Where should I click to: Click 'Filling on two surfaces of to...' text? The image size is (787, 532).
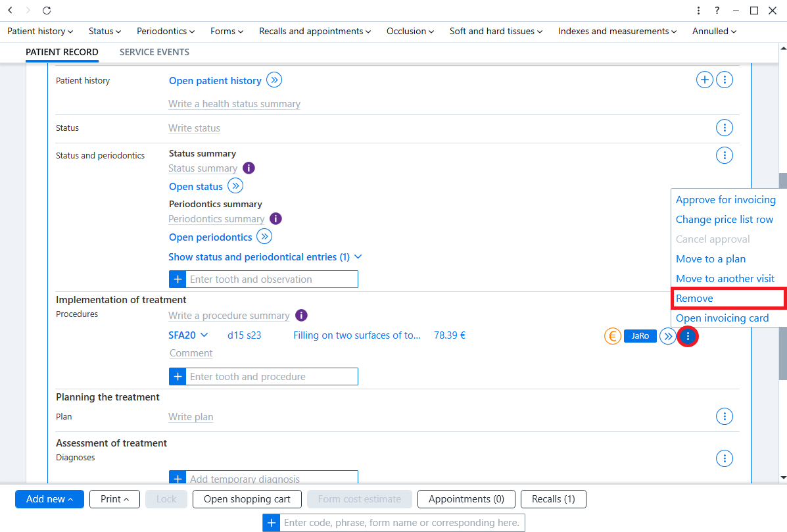coord(357,335)
